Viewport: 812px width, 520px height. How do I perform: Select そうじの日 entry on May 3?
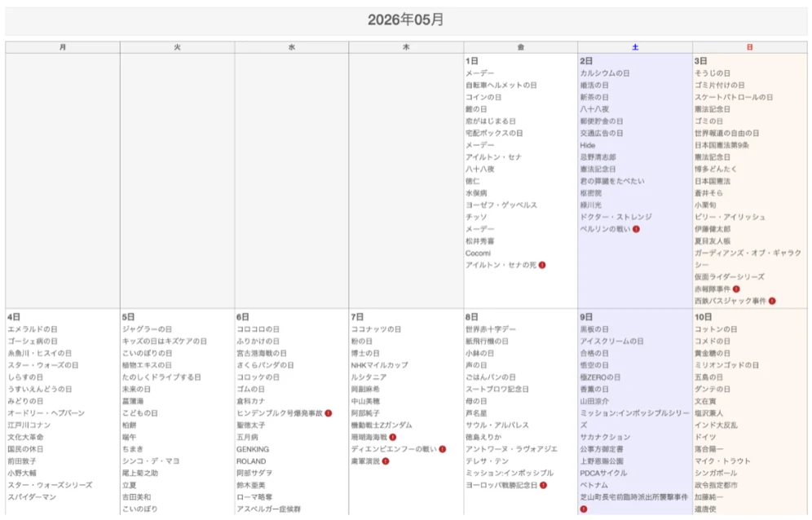coord(712,73)
